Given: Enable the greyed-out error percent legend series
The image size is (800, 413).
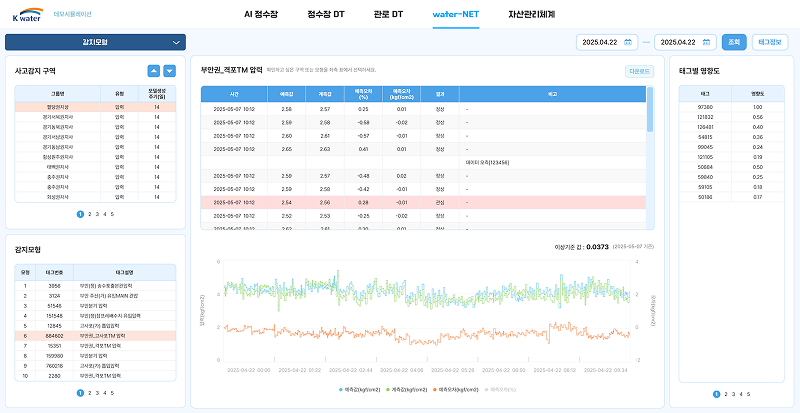Looking at the screenshot, I should [x=500, y=390].
